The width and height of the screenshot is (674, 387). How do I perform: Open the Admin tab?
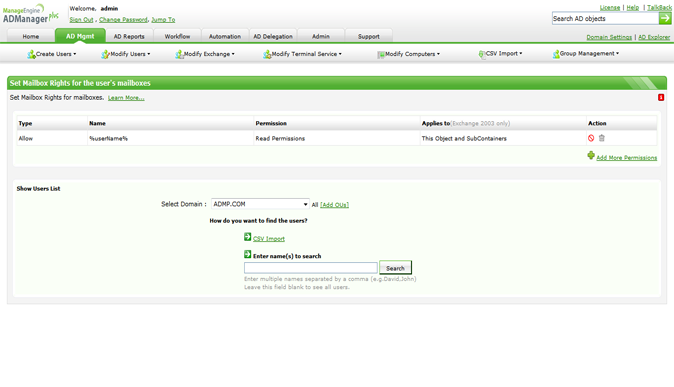[321, 36]
